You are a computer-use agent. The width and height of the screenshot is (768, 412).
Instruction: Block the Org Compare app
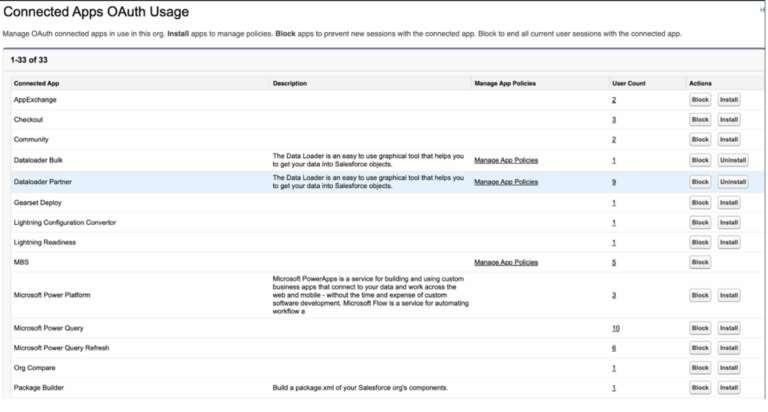pyautogui.click(x=700, y=368)
